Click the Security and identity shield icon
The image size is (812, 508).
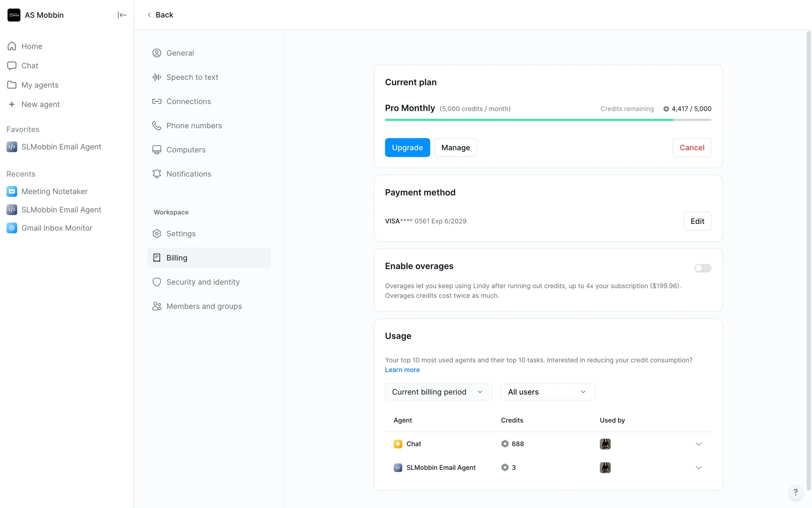pyautogui.click(x=156, y=282)
